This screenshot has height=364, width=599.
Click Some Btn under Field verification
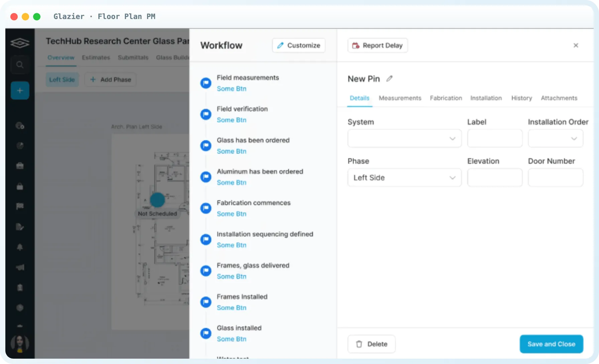[232, 120]
